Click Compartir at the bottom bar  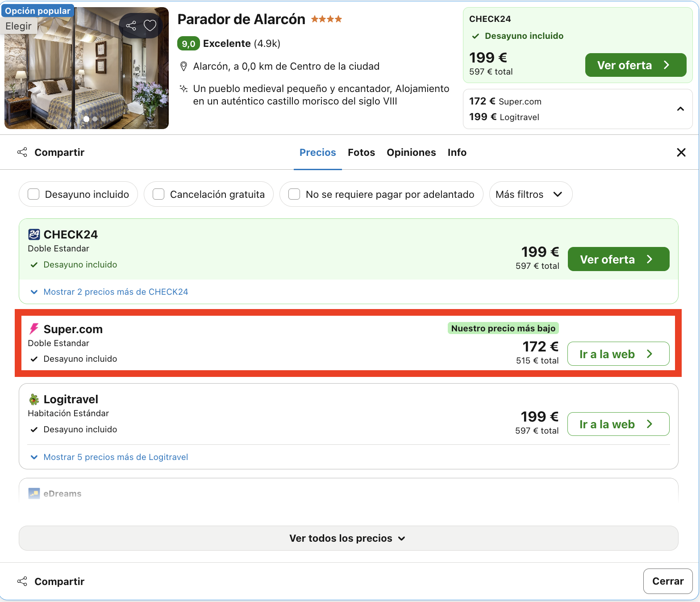pyautogui.click(x=50, y=581)
